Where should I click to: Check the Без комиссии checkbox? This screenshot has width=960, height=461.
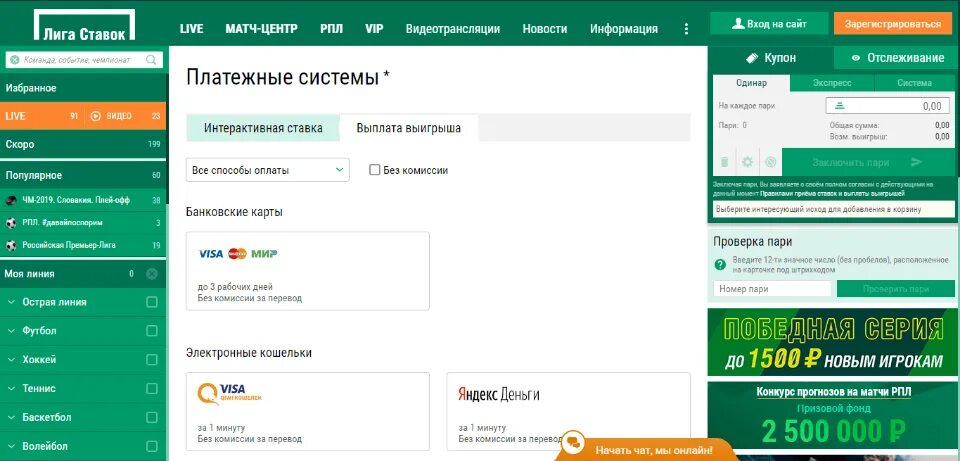click(x=375, y=170)
